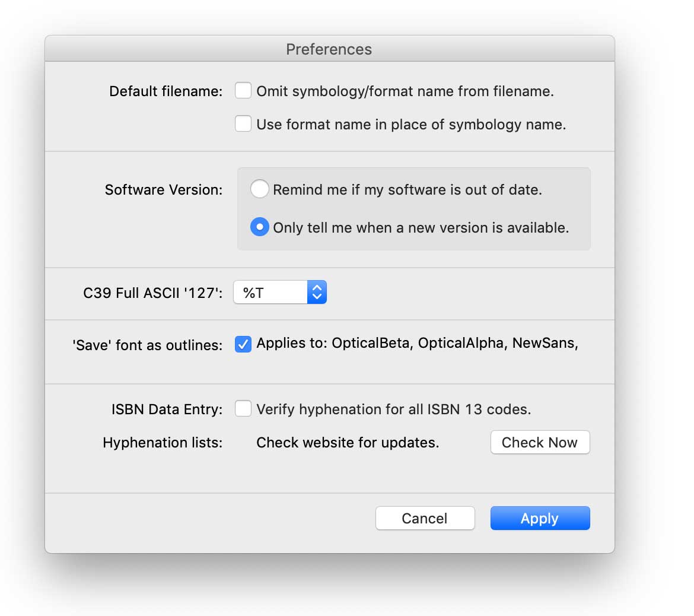Click the "Software Version:" label
The height and width of the screenshot is (616, 694).
pos(164,190)
